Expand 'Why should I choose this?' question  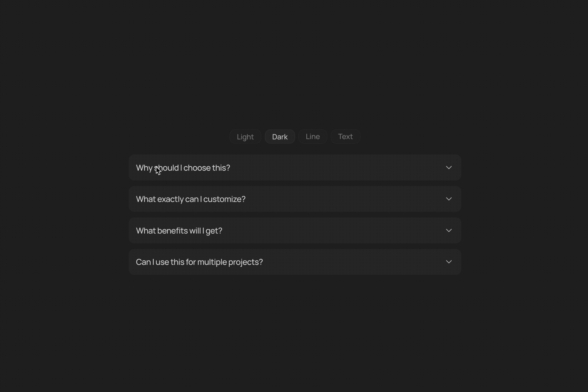[295, 167]
